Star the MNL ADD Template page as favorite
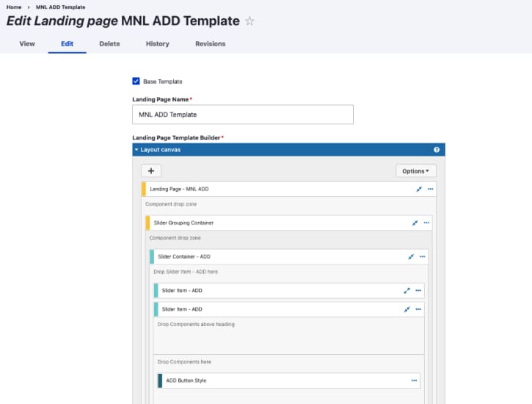Image resolution: width=532 pixels, height=404 pixels. coord(249,21)
